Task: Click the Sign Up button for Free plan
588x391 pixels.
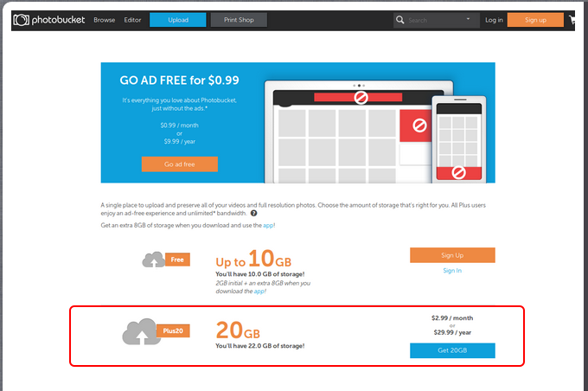Action: pyautogui.click(x=452, y=255)
